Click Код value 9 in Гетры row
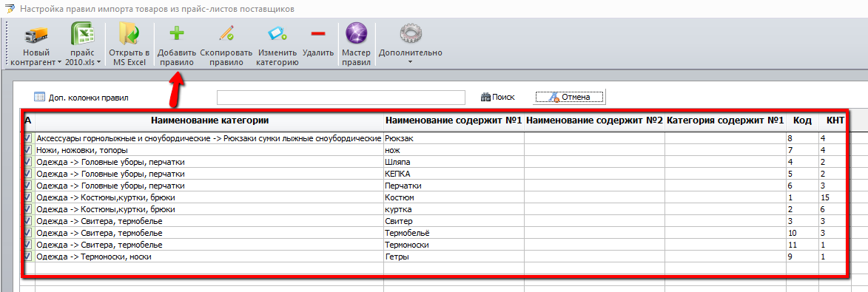 click(802, 257)
